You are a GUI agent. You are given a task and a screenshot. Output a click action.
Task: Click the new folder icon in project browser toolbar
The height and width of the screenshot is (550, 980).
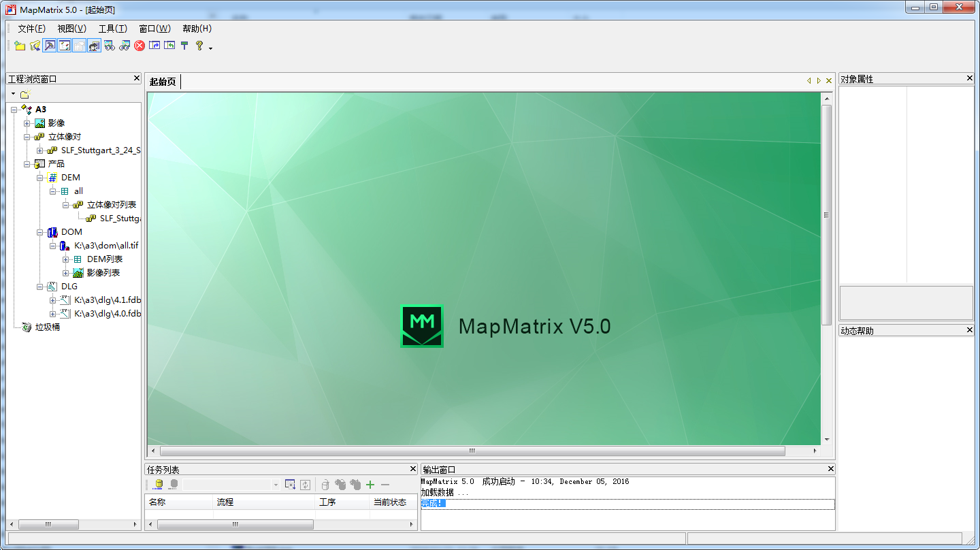(25, 95)
